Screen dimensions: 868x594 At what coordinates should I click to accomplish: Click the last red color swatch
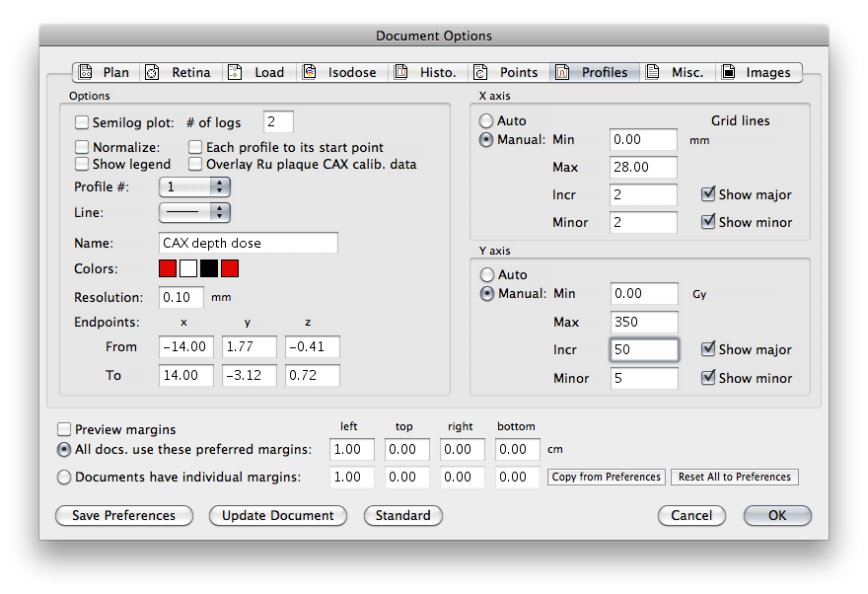[x=230, y=268]
